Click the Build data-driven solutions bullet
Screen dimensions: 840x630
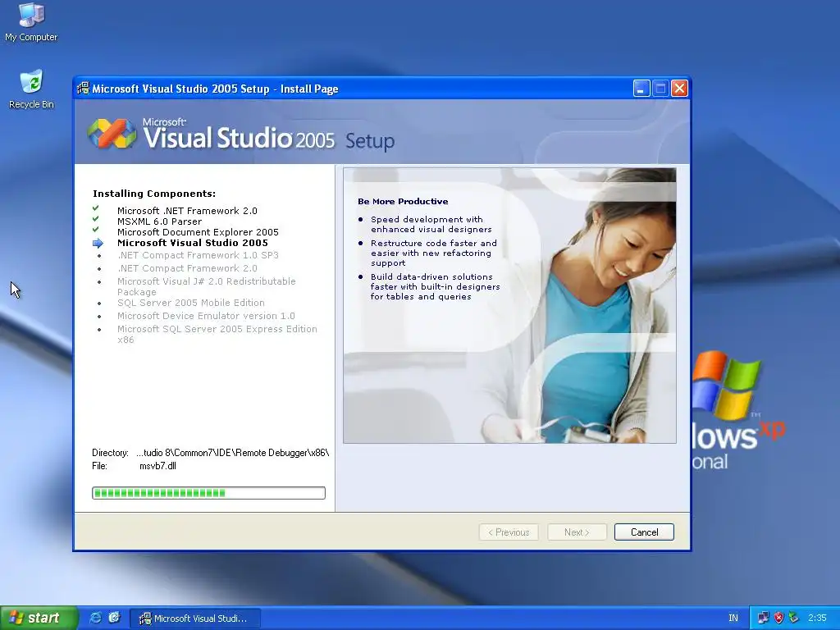(x=435, y=286)
